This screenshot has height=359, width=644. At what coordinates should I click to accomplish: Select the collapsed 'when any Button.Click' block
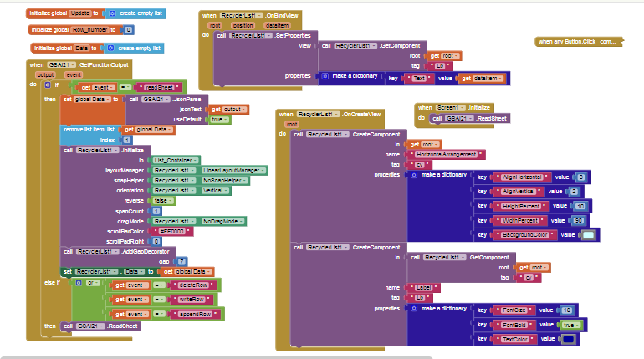(x=577, y=41)
